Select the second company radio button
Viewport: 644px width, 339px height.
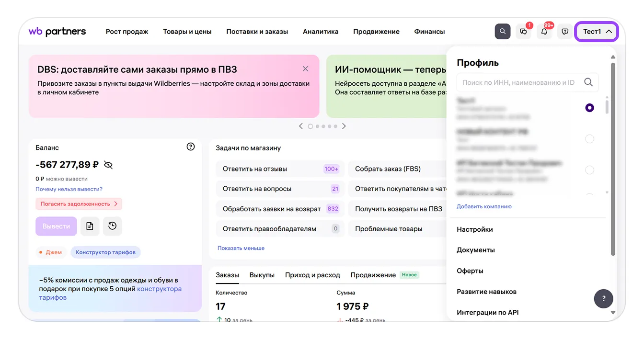click(589, 139)
